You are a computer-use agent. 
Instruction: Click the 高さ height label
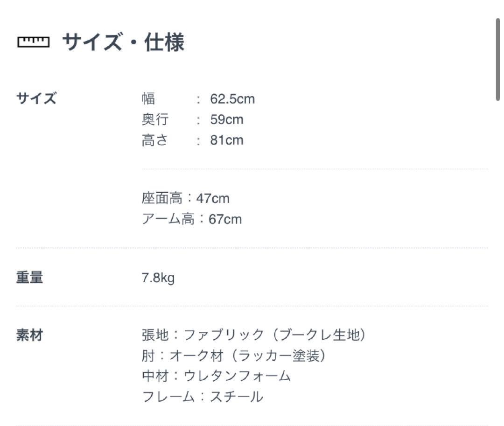click(155, 140)
